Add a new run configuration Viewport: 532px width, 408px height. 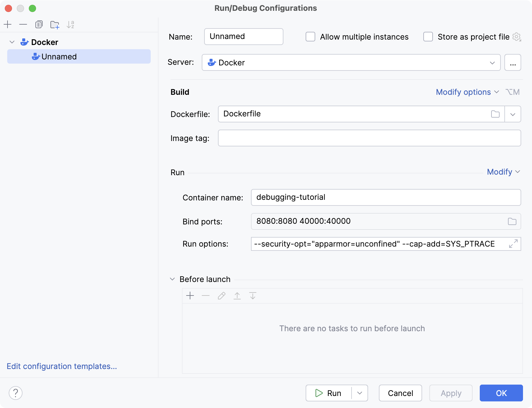(8, 24)
